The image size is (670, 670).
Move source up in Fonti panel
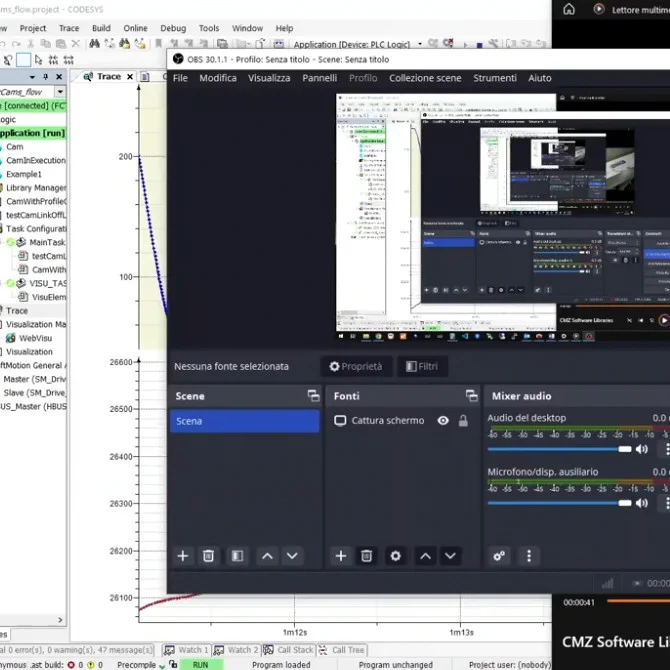425,556
